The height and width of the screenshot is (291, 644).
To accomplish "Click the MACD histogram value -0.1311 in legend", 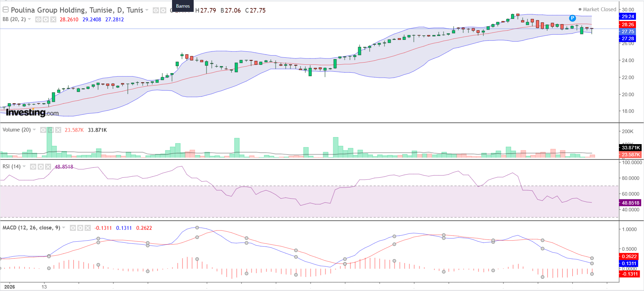I will (x=103, y=228).
